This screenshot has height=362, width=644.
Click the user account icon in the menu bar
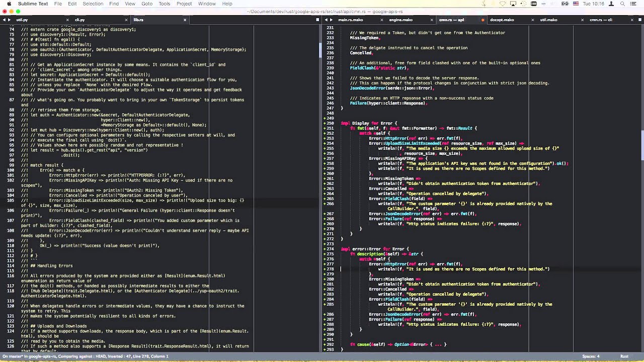point(611,4)
